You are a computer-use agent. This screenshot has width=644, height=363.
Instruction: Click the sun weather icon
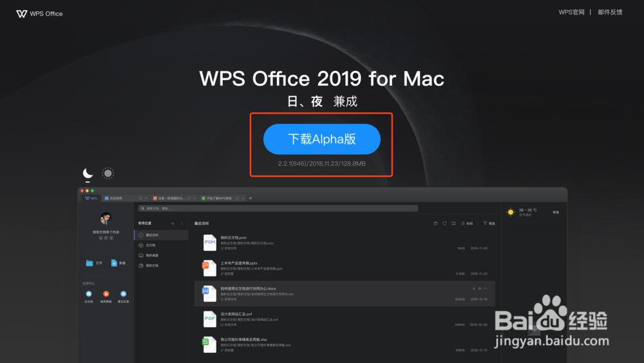point(511,212)
